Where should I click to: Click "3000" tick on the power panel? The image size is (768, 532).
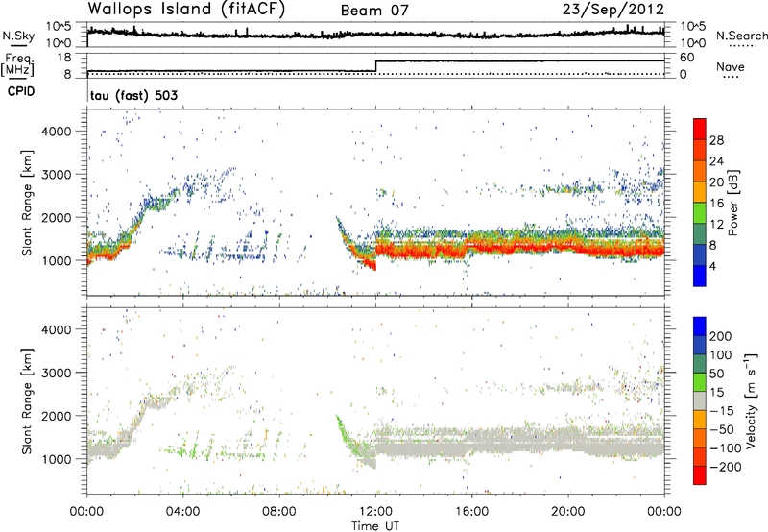56,175
